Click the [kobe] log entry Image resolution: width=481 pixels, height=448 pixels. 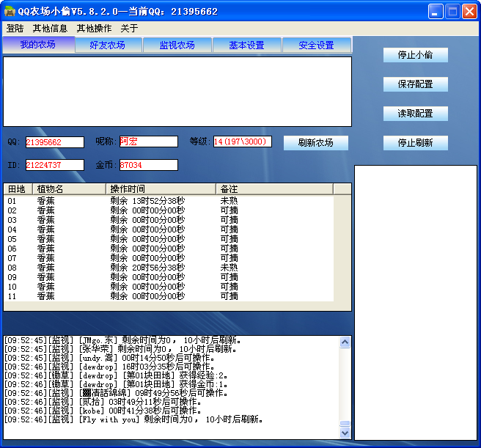pos(103,411)
